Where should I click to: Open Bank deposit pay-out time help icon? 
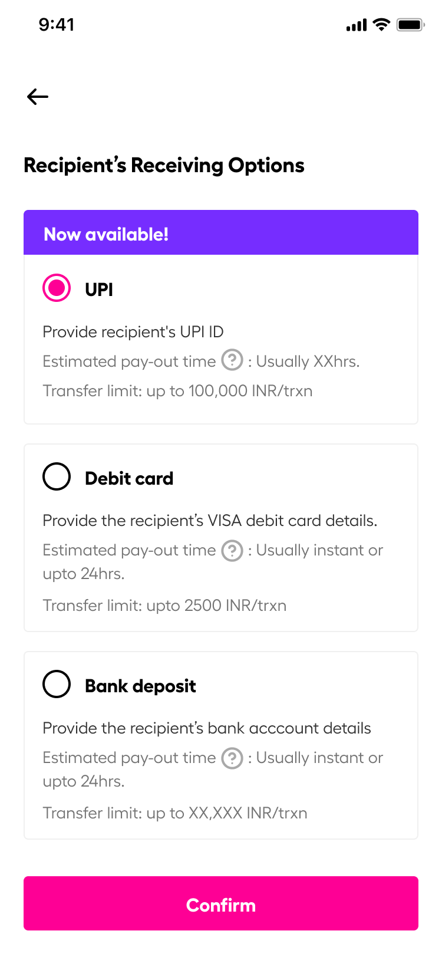232,758
